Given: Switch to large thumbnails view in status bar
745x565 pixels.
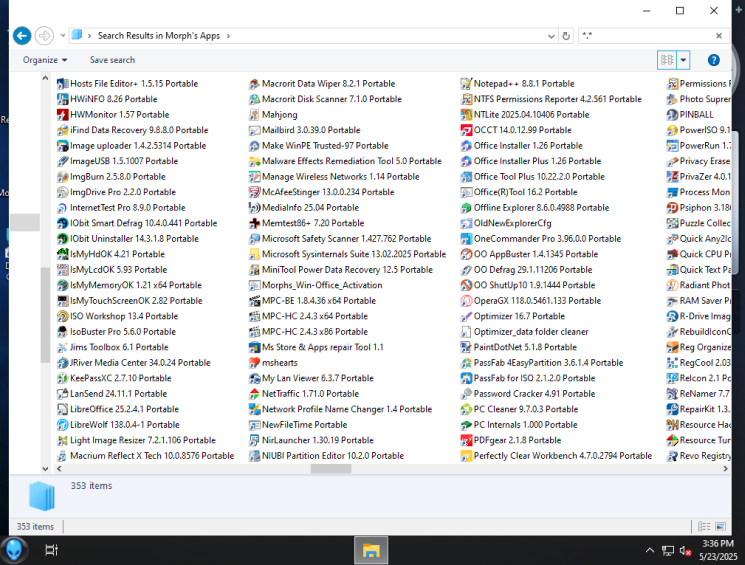Looking at the screenshot, I should [x=720, y=526].
